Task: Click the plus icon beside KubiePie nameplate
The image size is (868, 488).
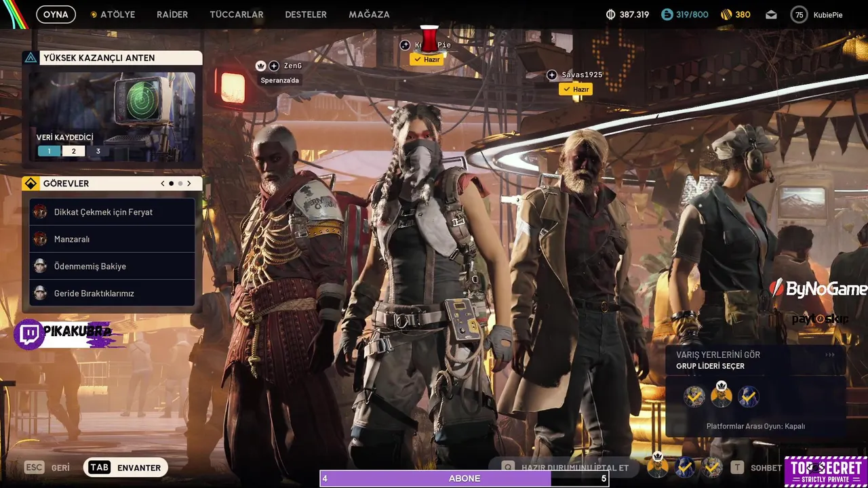Action: click(x=405, y=45)
